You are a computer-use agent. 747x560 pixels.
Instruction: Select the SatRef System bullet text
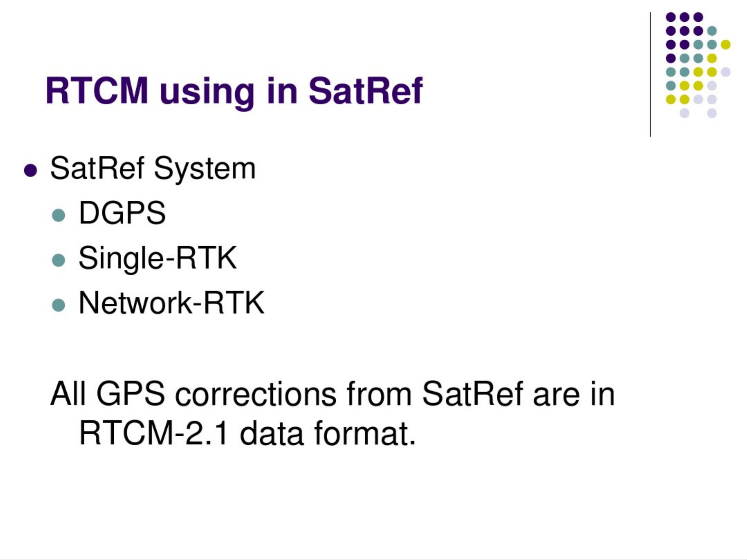pyautogui.click(x=153, y=169)
